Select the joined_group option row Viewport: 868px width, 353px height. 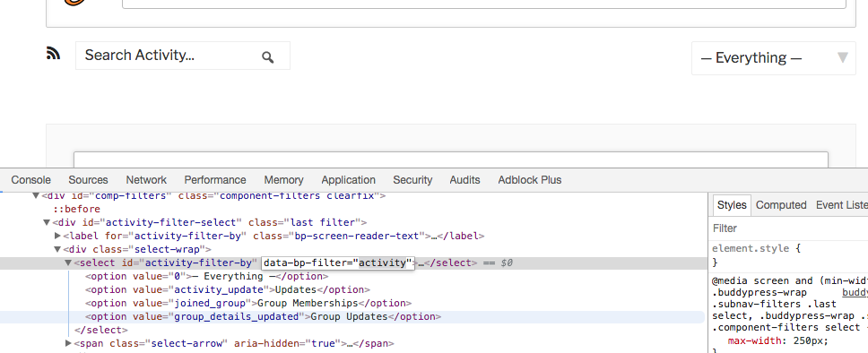point(248,303)
